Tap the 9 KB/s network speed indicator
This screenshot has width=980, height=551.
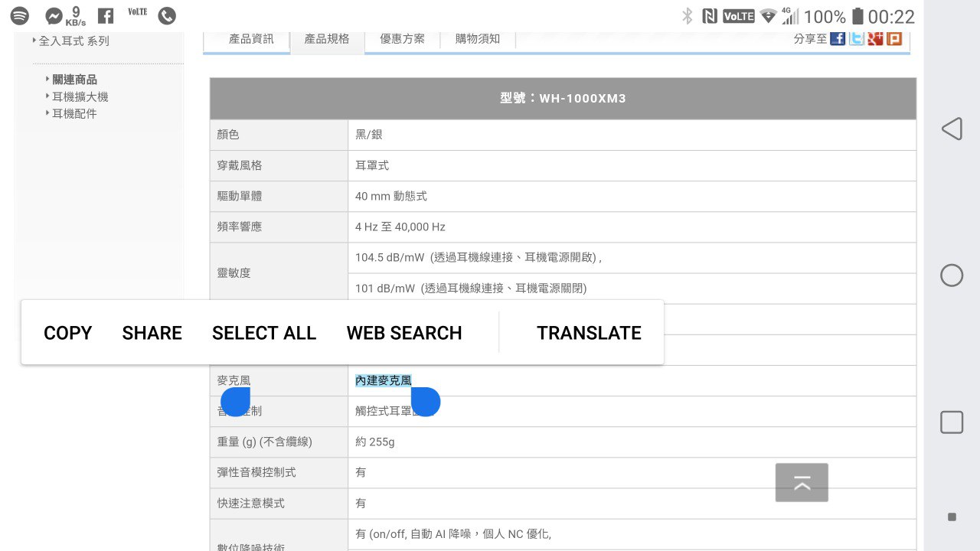pos(76,15)
